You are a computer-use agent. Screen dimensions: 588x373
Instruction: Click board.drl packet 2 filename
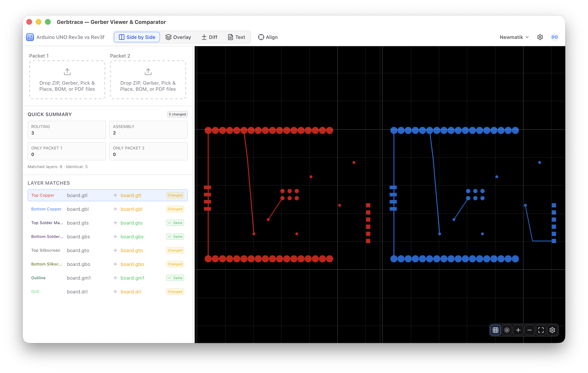coord(131,292)
